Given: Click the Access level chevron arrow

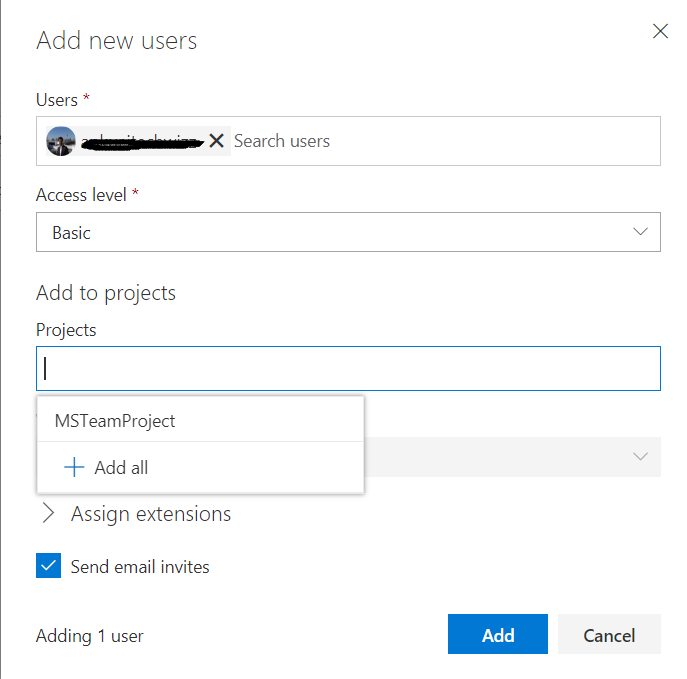Looking at the screenshot, I should coord(640,232).
